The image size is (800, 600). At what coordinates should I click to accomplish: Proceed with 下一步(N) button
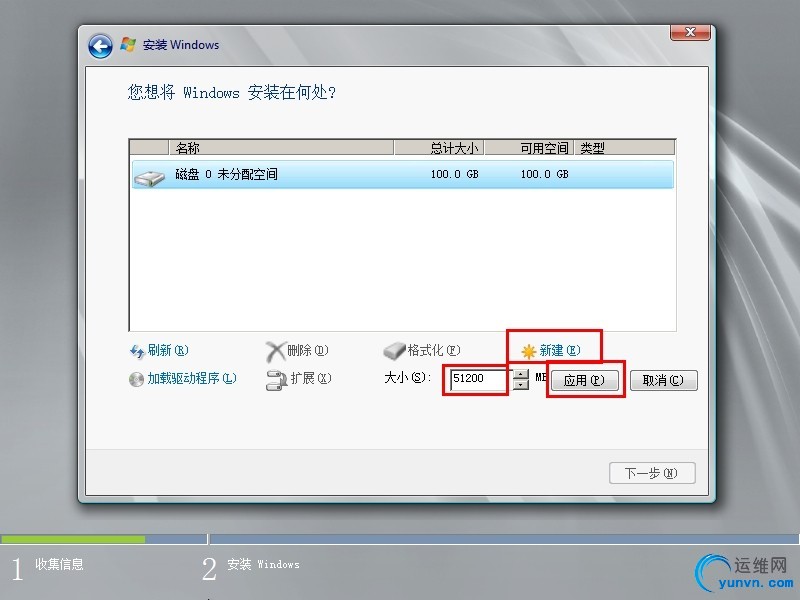tap(652, 473)
